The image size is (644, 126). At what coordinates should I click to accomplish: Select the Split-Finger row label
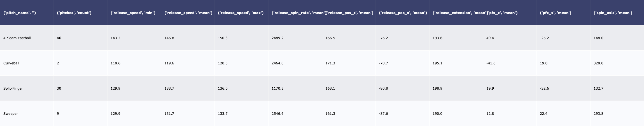click(13, 88)
